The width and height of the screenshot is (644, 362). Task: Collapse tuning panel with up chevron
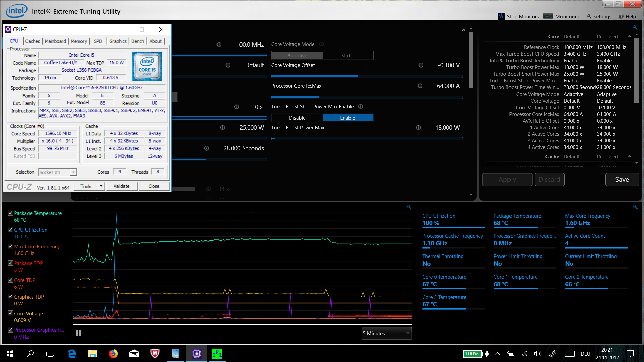point(464,30)
